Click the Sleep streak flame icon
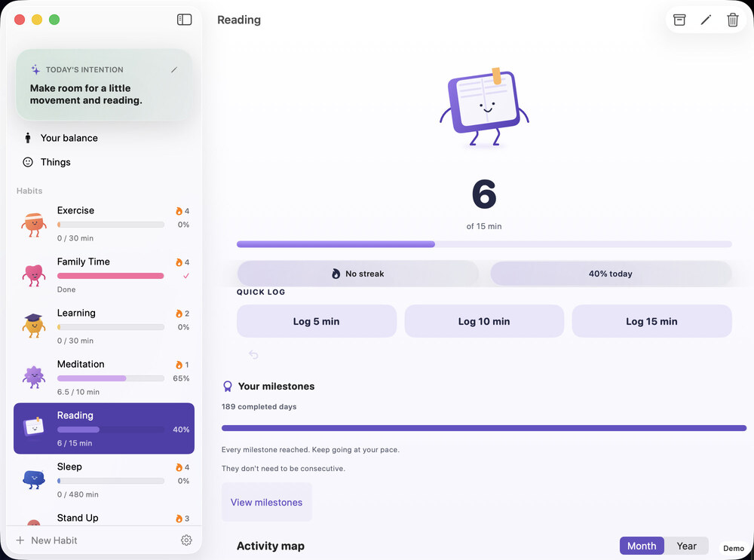Image resolution: width=754 pixels, height=560 pixels. tap(179, 467)
